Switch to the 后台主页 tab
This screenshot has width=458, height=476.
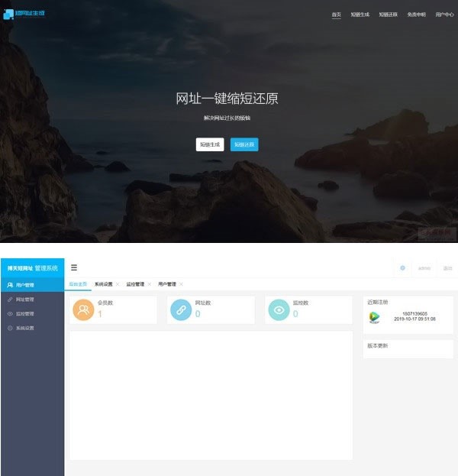78,284
